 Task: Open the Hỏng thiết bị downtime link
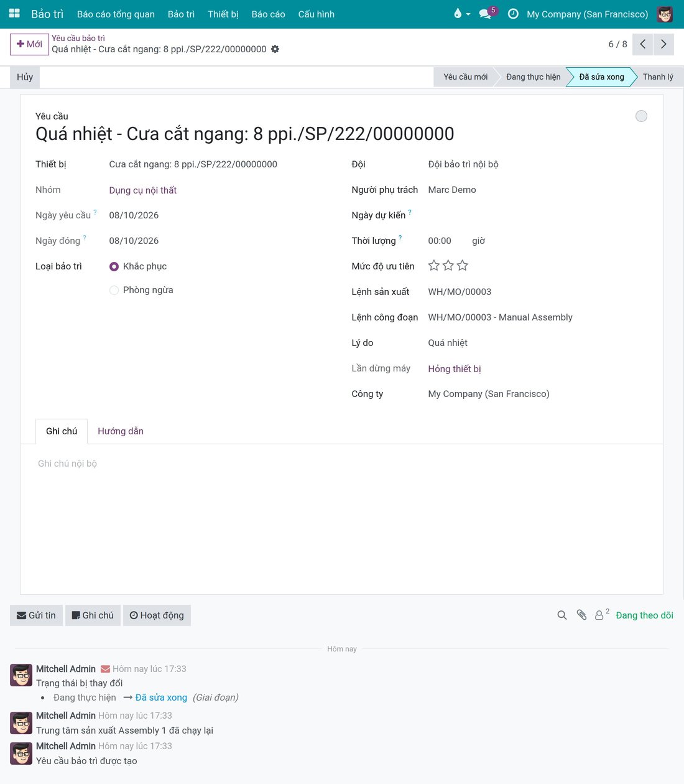click(455, 369)
